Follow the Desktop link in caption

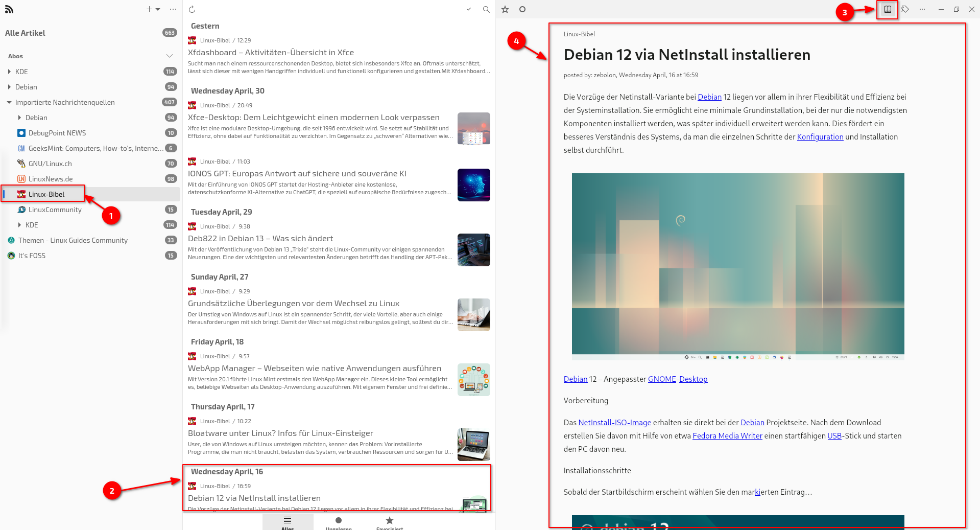tap(693, 379)
